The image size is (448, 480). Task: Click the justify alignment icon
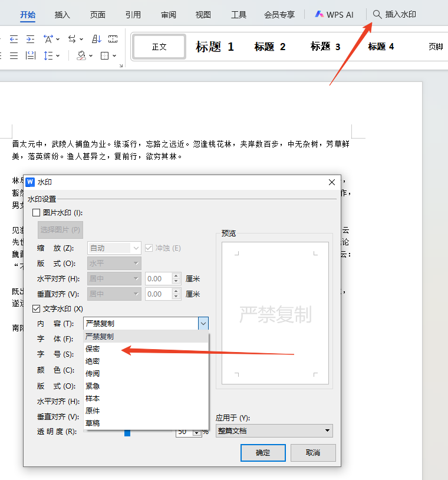(14, 55)
